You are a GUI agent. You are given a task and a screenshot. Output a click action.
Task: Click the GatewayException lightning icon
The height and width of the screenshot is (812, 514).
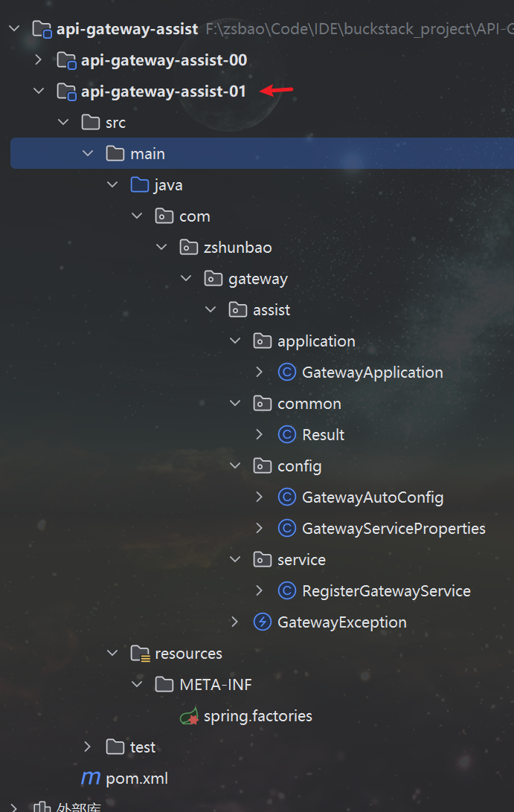pyautogui.click(x=262, y=622)
